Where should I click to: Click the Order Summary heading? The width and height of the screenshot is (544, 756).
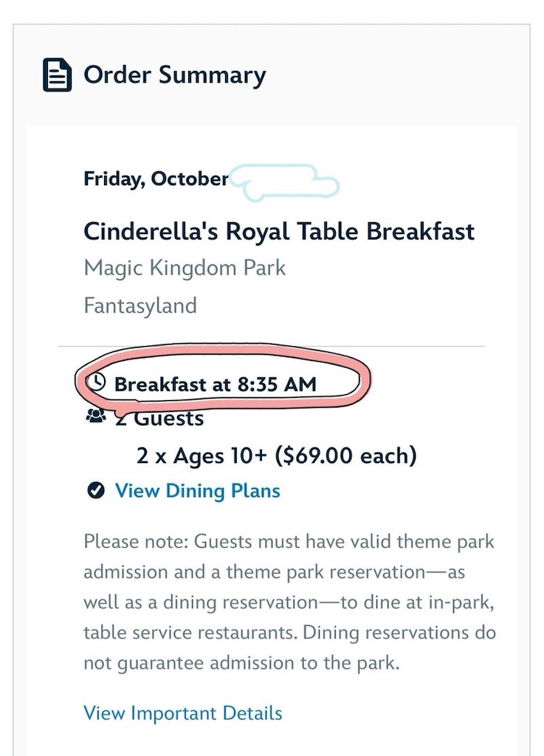click(x=174, y=75)
